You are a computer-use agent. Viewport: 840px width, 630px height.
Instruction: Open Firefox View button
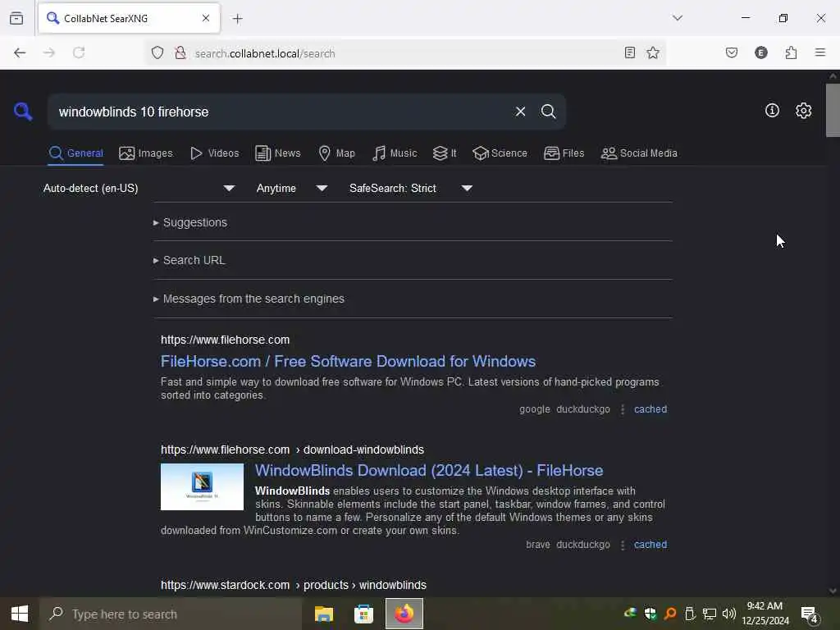click(16, 18)
